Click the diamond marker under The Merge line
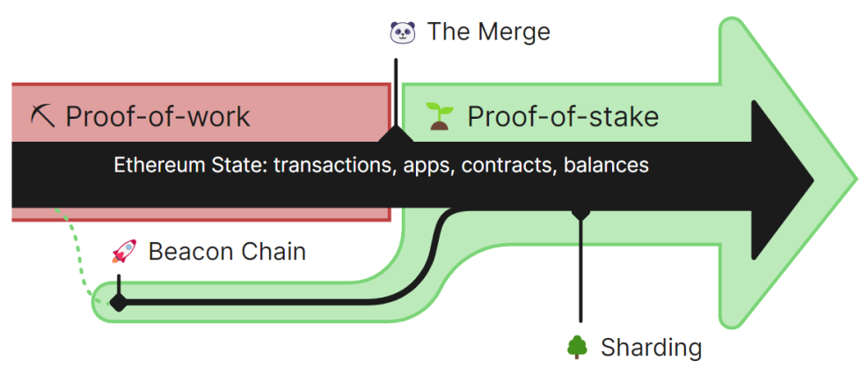The width and height of the screenshot is (868, 375). coord(396,135)
